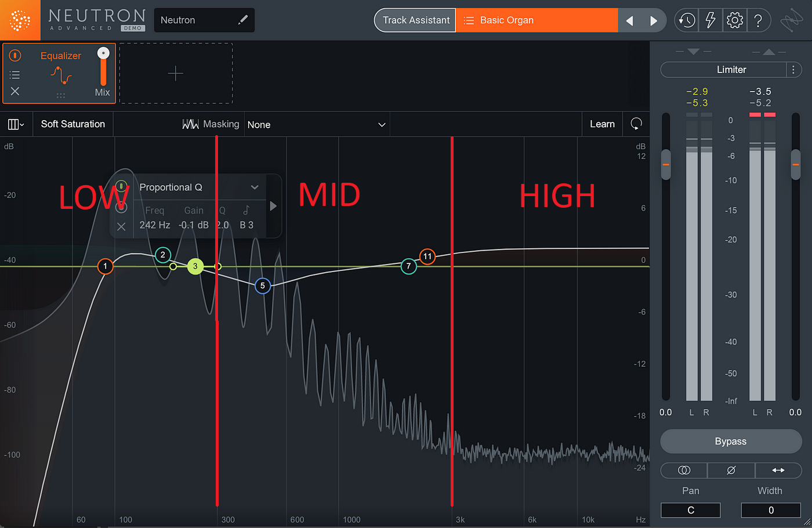The width and height of the screenshot is (812, 528).
Task: Select EQ node 7
Action: 409,266
